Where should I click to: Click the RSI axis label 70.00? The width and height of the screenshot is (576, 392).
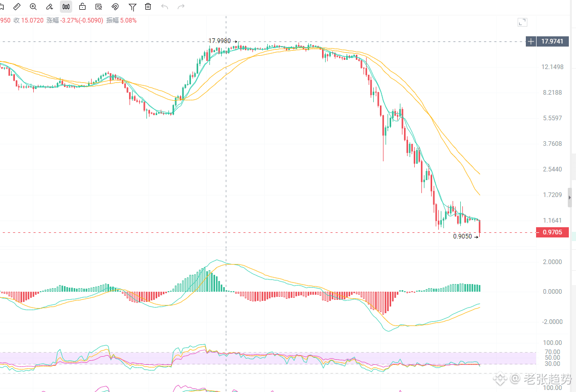(552, 353)
